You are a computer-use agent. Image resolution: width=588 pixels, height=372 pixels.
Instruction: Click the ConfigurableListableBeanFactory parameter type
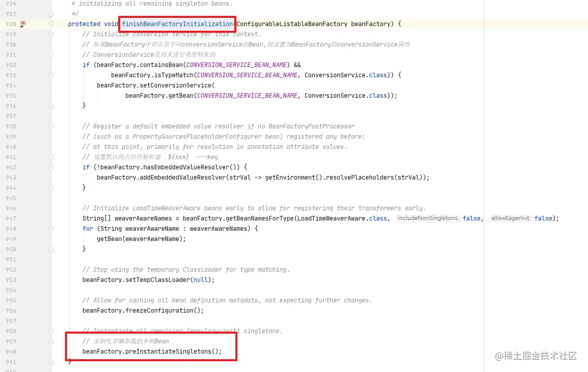coord(292,24)
